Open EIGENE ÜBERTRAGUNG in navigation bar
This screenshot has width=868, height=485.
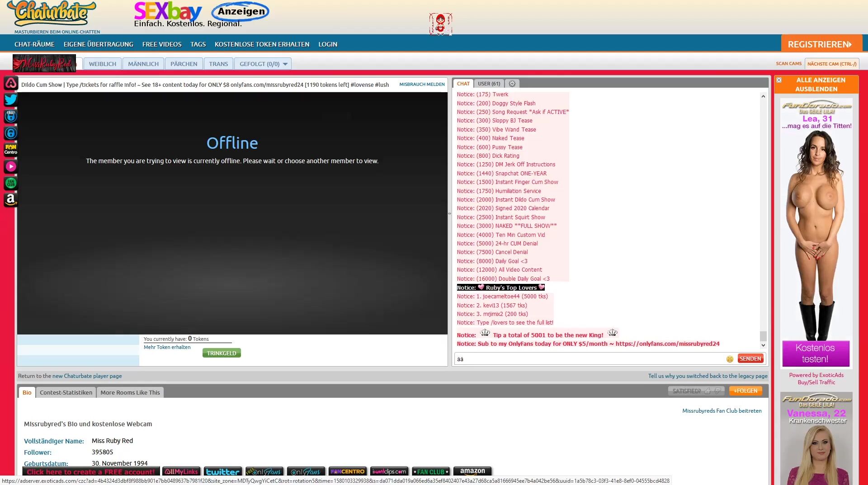click(99, 44)
